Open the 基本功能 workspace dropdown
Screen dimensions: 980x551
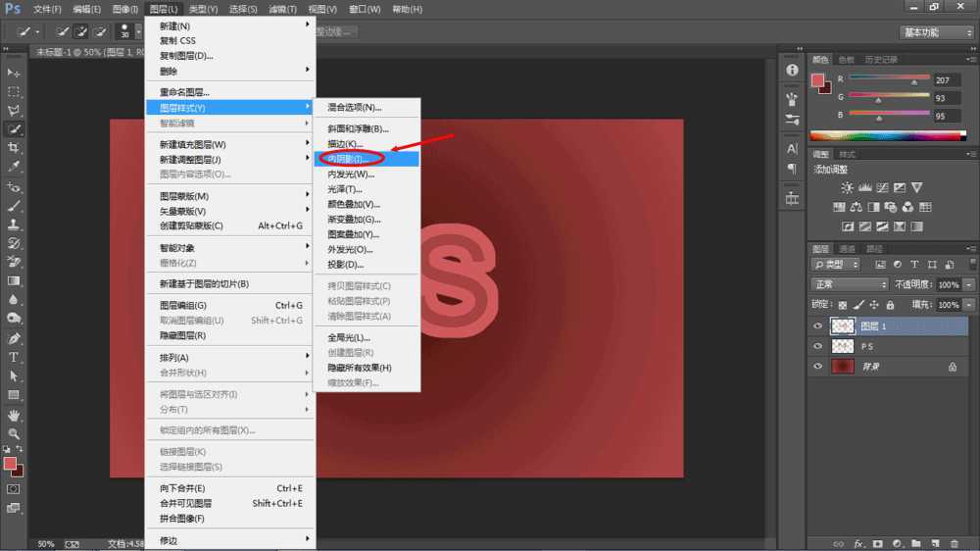click(x=934, y=32)
